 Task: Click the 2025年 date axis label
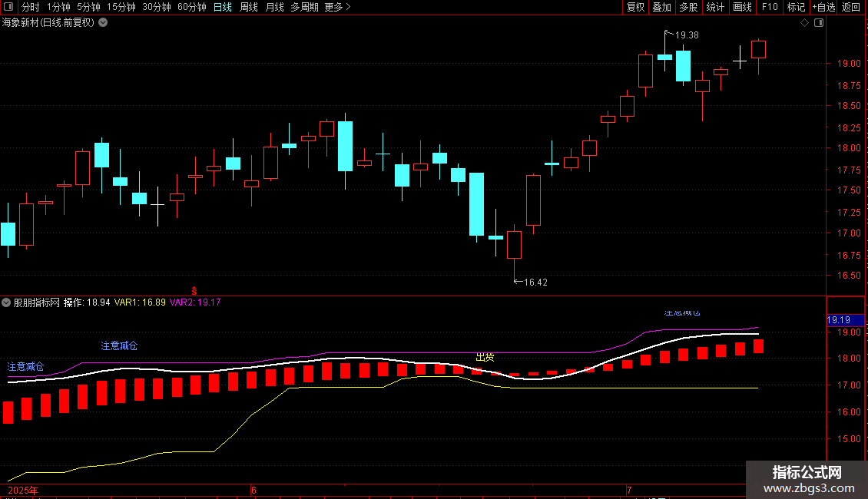[23, 490]
